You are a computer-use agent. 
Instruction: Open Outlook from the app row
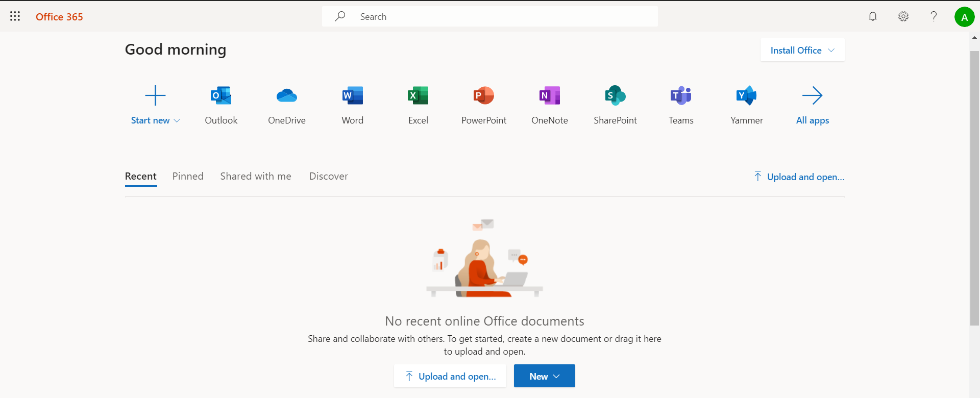221,106
